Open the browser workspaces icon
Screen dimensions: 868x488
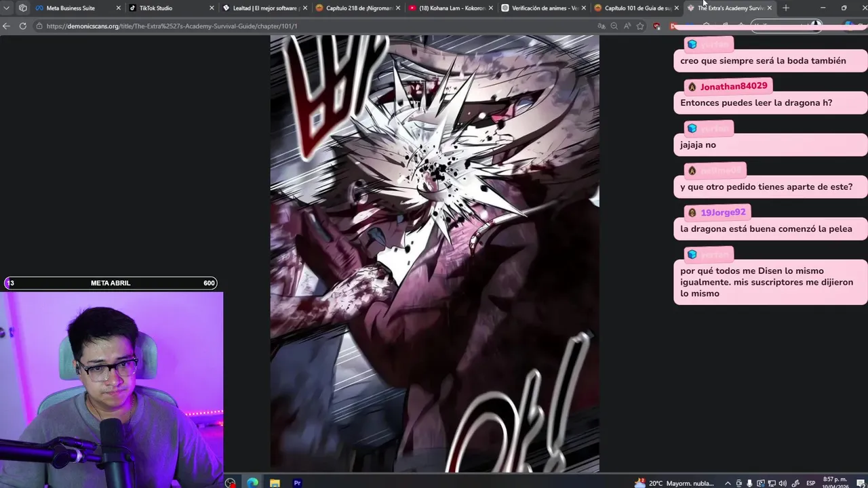(x=23, y=8)
